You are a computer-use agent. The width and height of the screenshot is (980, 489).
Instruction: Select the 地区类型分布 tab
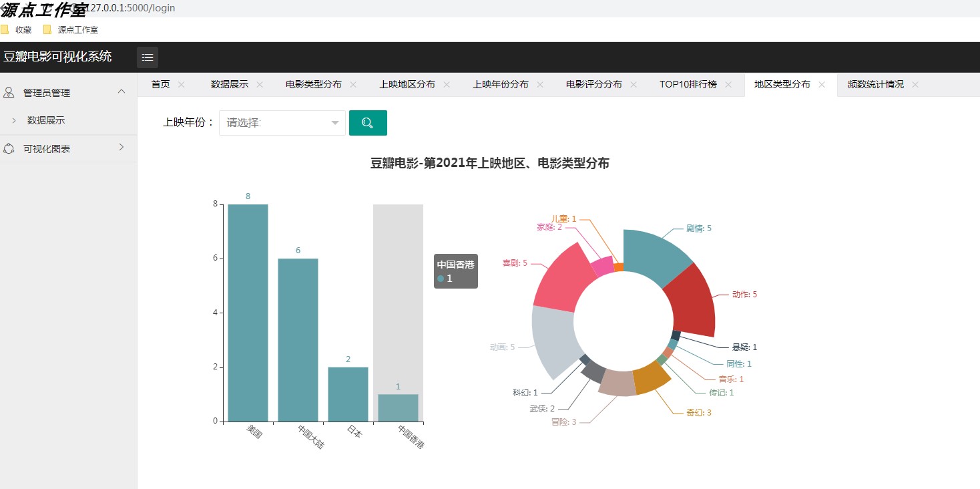(x=782, y=85)
